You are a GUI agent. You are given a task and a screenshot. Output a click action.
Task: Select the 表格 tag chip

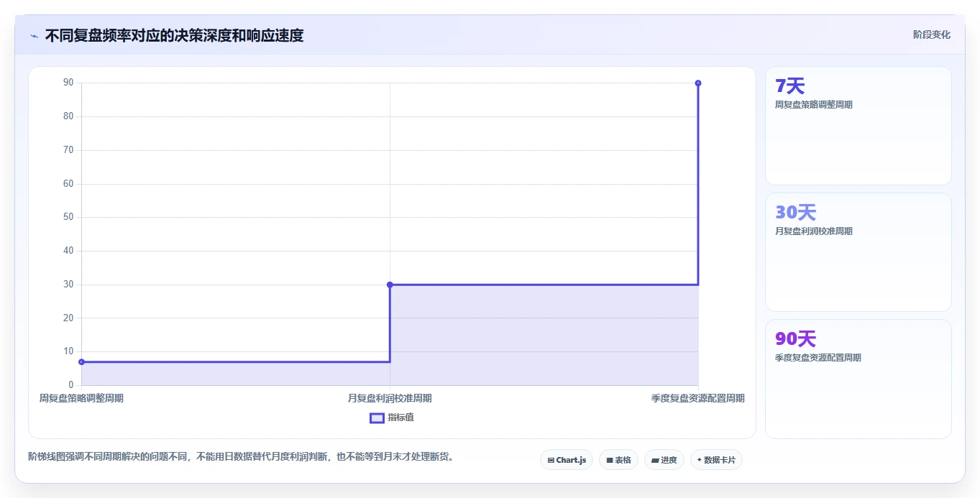(618, 460)
